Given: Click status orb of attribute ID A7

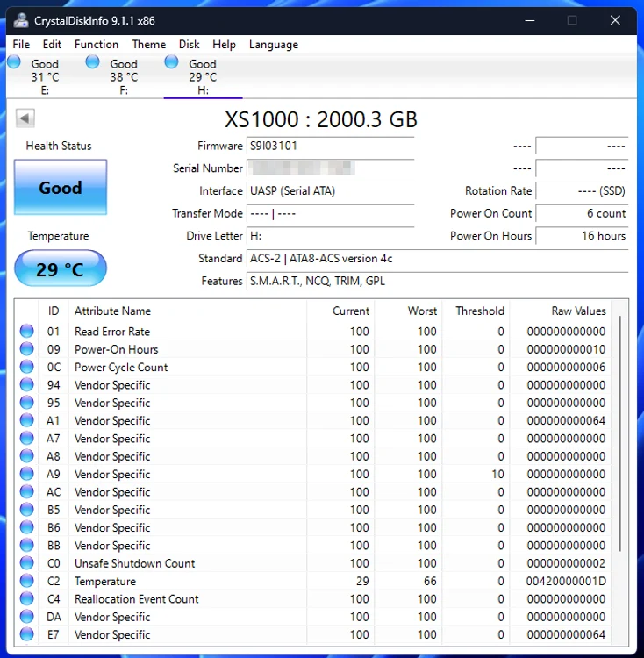Looking at the screenshot, I should [27, 438].
